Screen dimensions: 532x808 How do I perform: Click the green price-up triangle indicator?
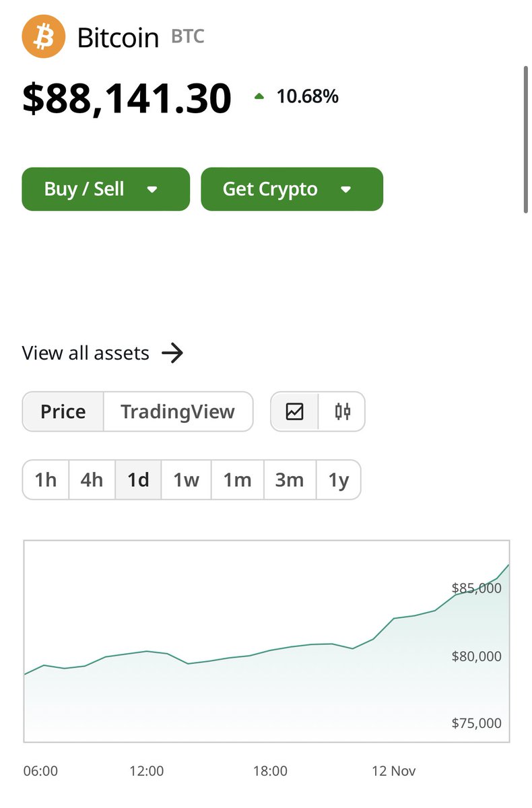click(259, 97)
